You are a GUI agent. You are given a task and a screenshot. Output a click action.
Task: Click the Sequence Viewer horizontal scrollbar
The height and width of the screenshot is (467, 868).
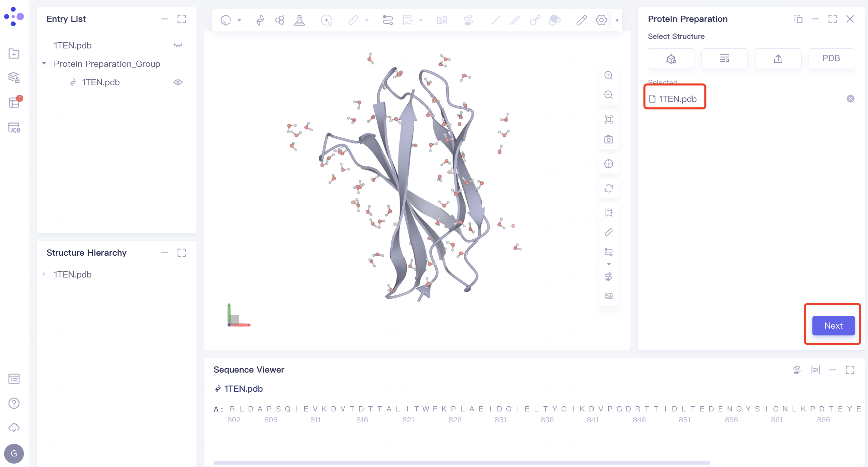461,463
